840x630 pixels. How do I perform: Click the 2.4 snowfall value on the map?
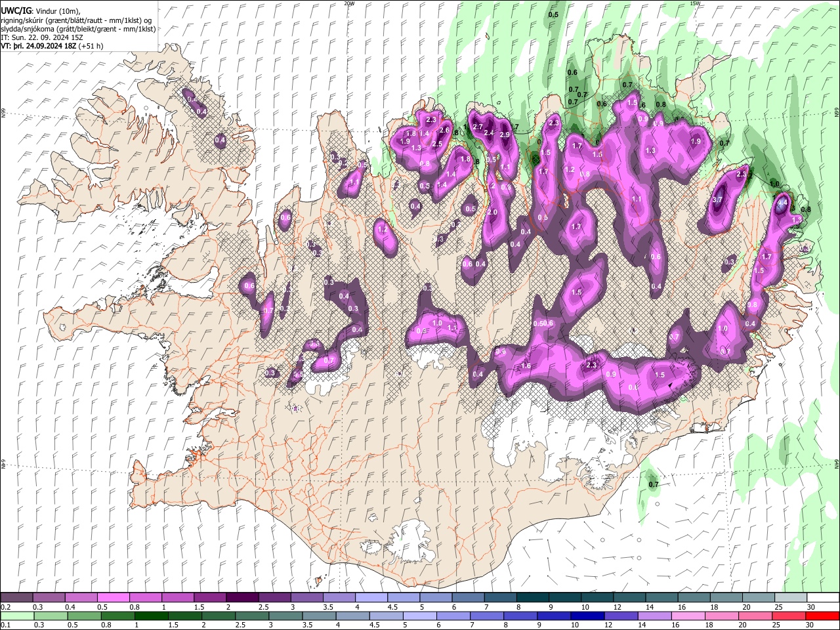pyautogui.click(x=489, y=133)
